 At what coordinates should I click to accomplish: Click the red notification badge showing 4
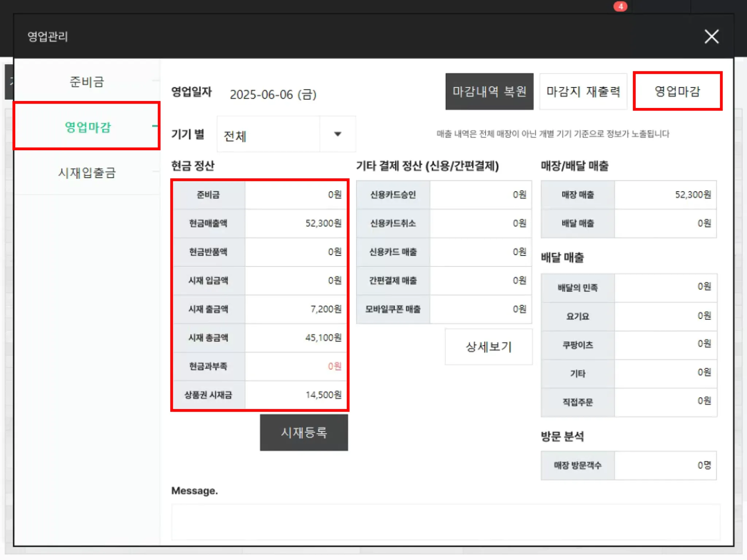620,7
